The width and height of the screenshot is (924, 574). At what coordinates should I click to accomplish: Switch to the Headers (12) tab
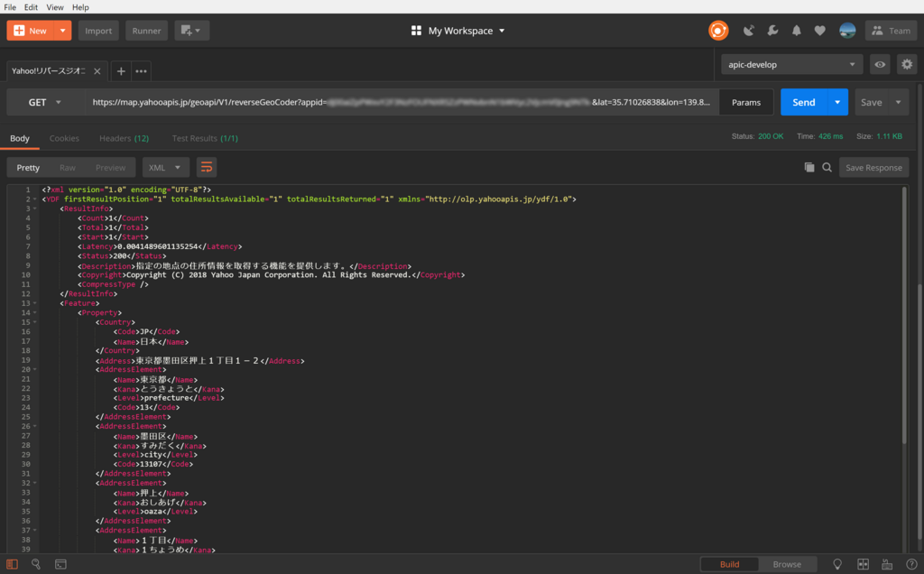(x=124, y=138)
